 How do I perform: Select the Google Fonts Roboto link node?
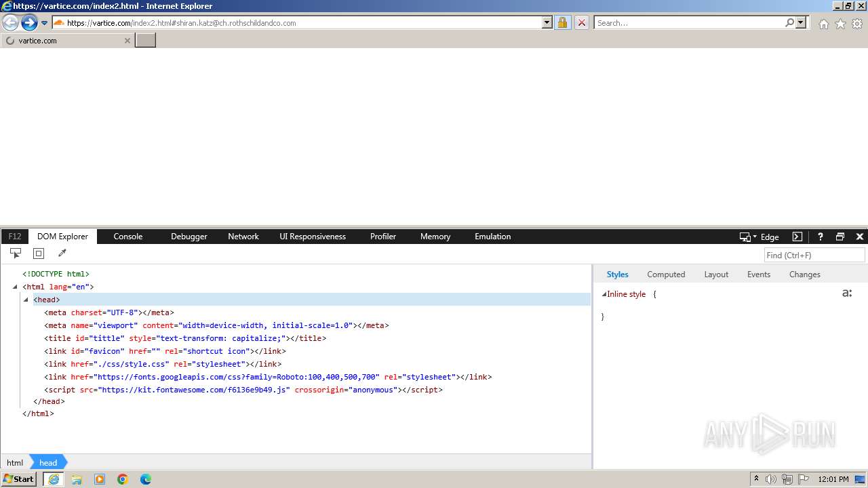coord(268,377)
